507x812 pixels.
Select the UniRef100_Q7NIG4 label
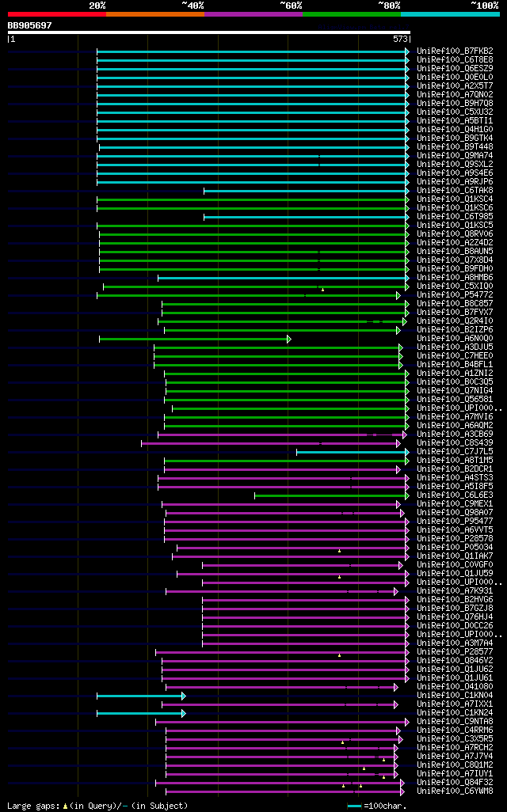[456, 391]
